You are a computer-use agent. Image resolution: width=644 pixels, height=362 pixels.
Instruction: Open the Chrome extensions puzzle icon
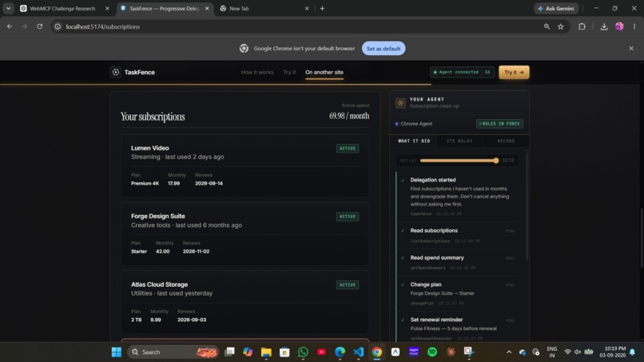[x=582, y=26]
